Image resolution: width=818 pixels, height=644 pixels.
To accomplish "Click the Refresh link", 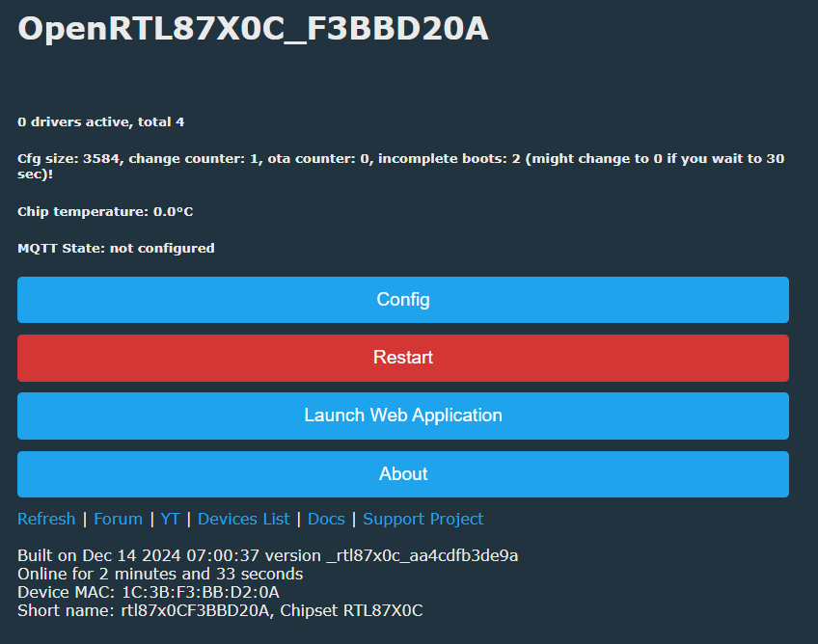I will pos(46,519).
